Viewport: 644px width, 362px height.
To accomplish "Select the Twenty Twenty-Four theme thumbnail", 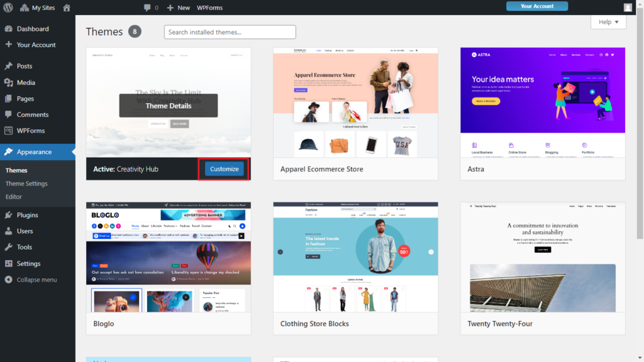I will coord(542,258).
